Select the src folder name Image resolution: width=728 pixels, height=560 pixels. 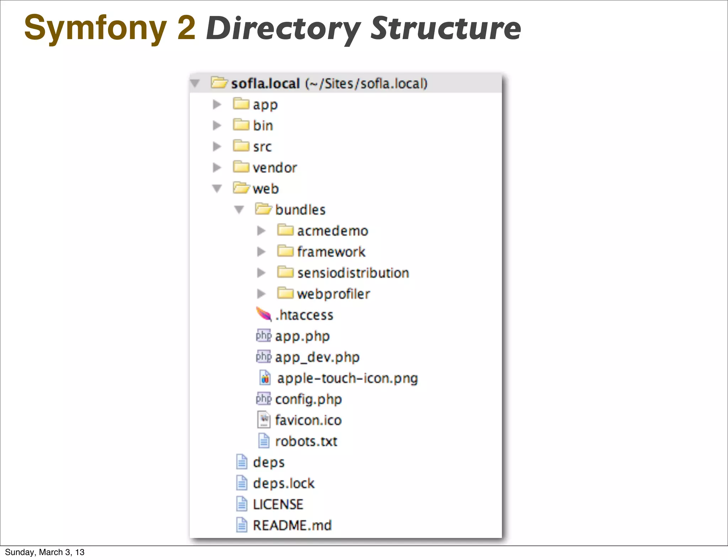tap(262, 147)
